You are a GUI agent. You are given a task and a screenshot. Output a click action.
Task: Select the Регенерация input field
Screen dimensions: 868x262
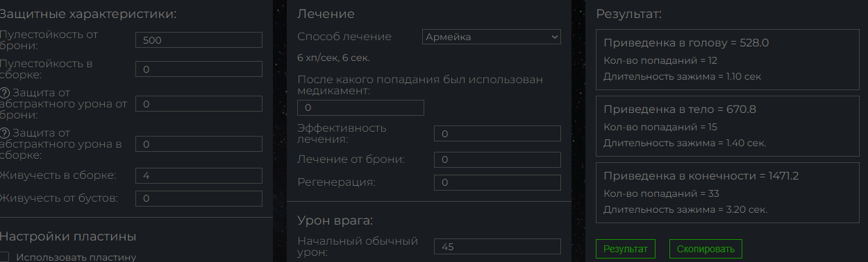(x=497, y=182)
